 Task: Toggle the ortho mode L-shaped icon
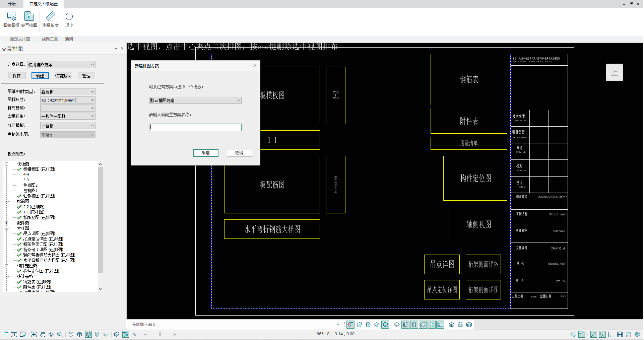tap(611, 334)
